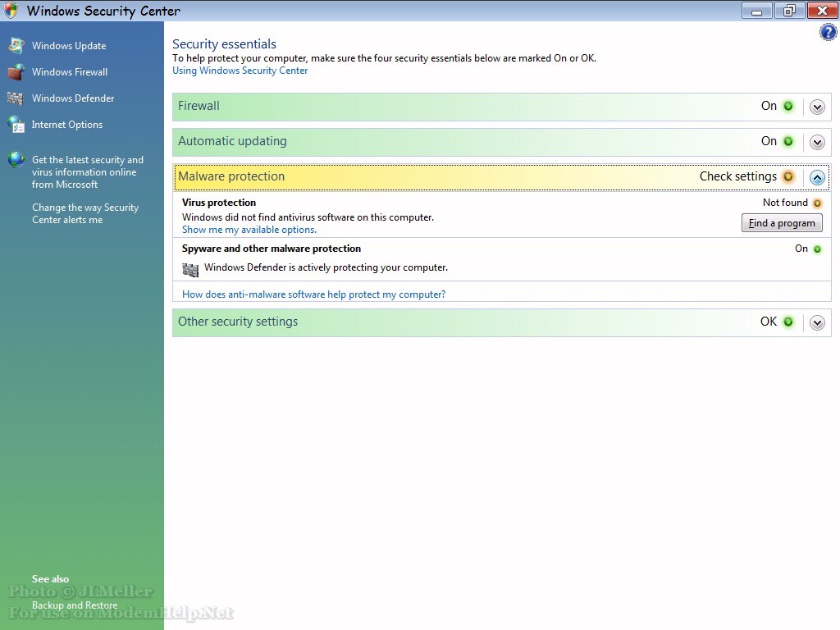Open How does anti-malware software help link
Image resolution: width=840 pixels, height=630 pixels.
(314, 294)
